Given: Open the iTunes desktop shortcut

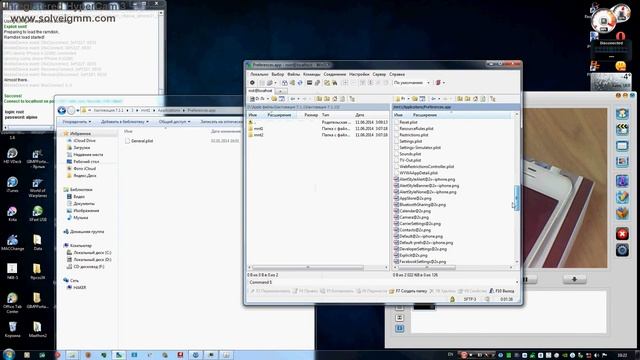Looking at the screenshot, I should click(12, 185).
